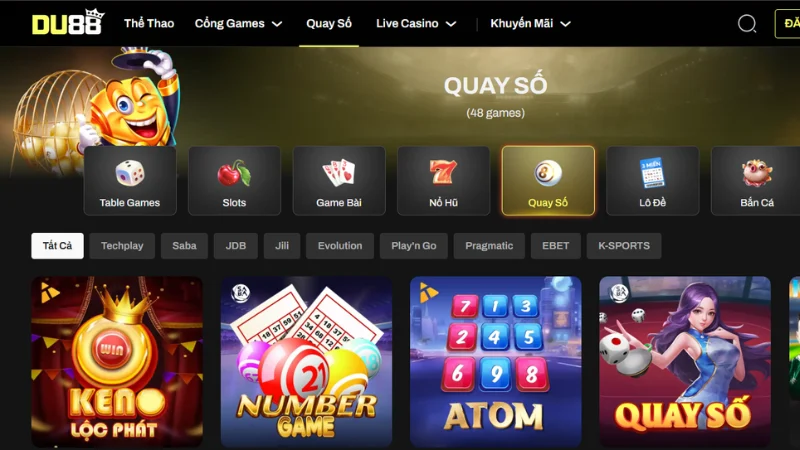Click the DU88 logo

point(68,22)
